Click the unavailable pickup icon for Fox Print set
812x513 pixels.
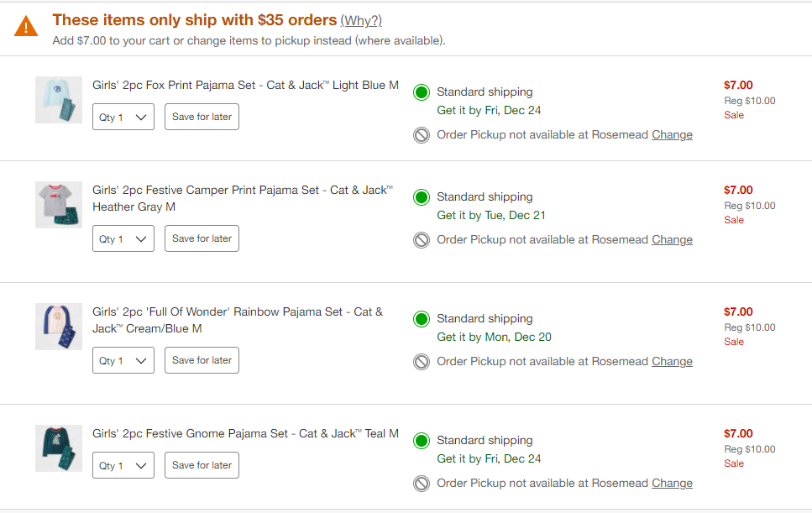point(422,135)
